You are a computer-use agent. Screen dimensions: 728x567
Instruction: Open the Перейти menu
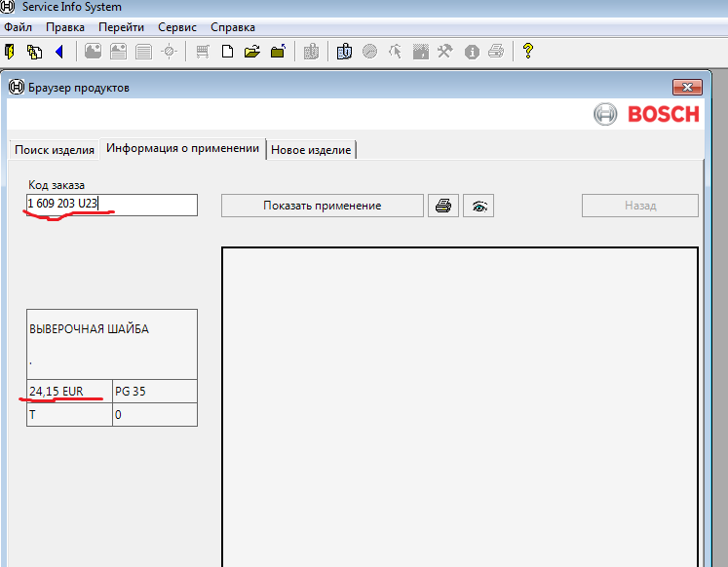pos(121,27)
